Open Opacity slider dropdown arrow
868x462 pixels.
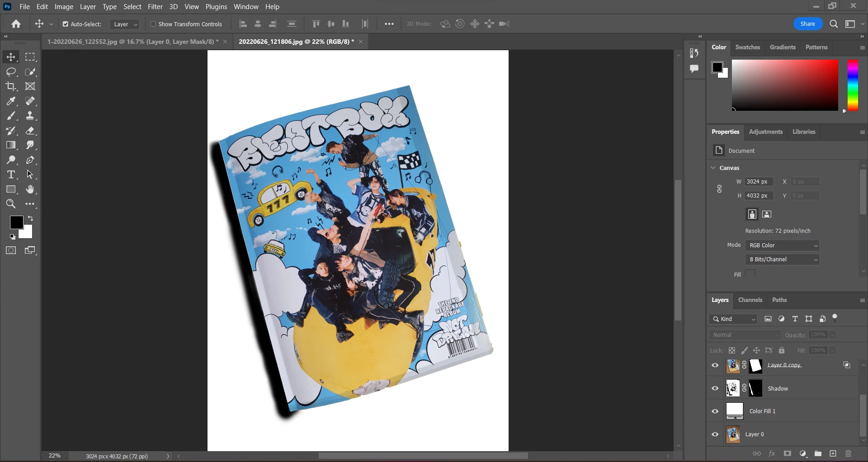point(833,335)
